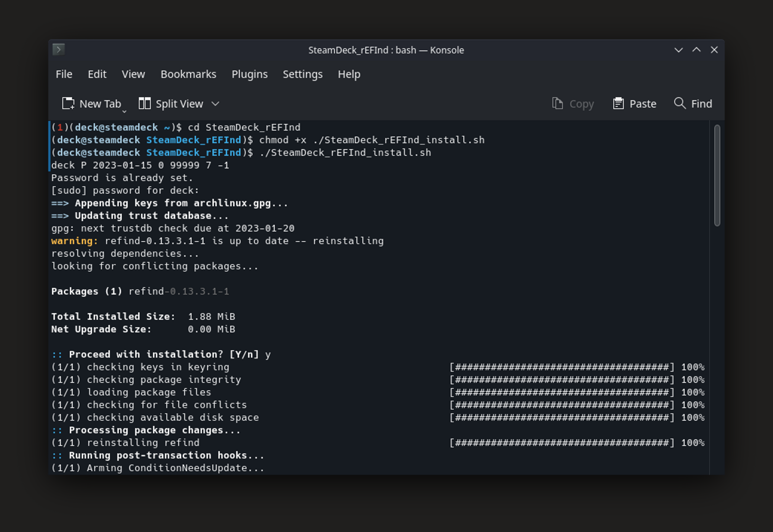773x532 pixels.
Task: Maximize the Konsole window
Action: (x=697, y=50)
